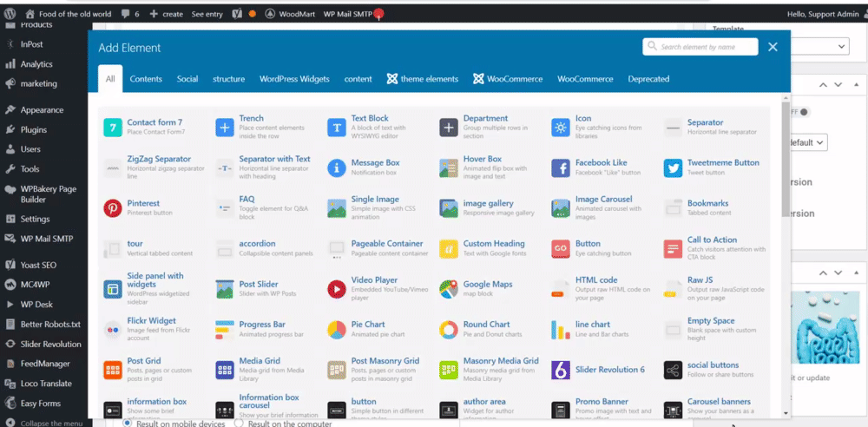
Task: Insert the Media Grid element icon
Action: coord(224,370)
